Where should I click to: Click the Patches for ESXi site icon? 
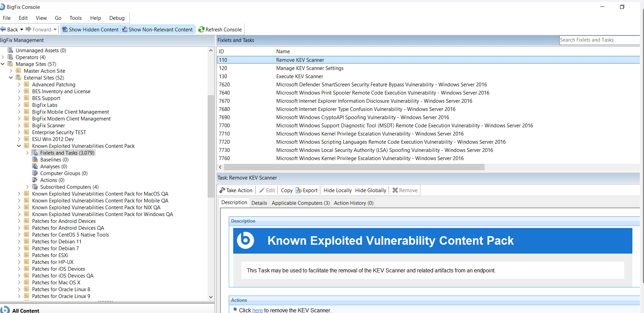27,255
